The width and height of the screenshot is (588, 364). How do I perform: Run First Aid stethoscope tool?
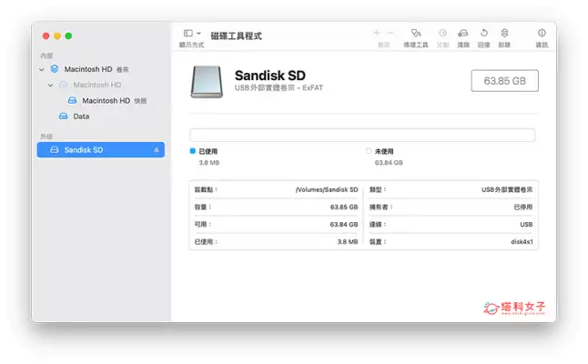pyautogui.click(x=415, y=34)
